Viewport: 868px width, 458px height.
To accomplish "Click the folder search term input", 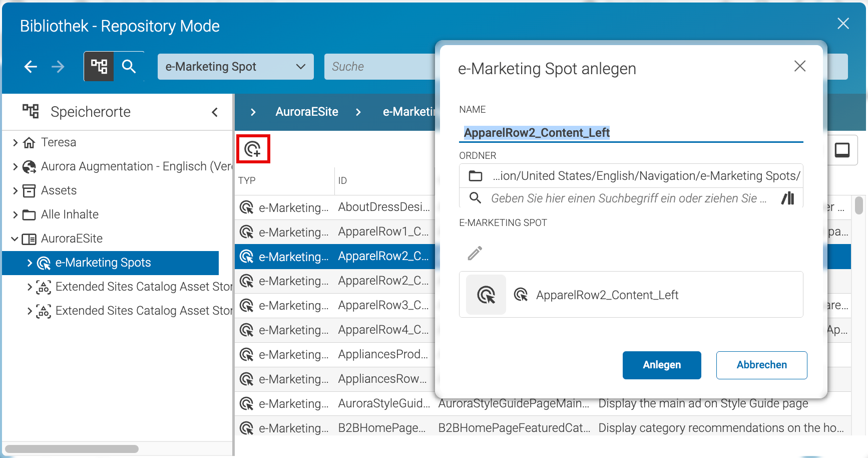I will click(x=629, y=198).
